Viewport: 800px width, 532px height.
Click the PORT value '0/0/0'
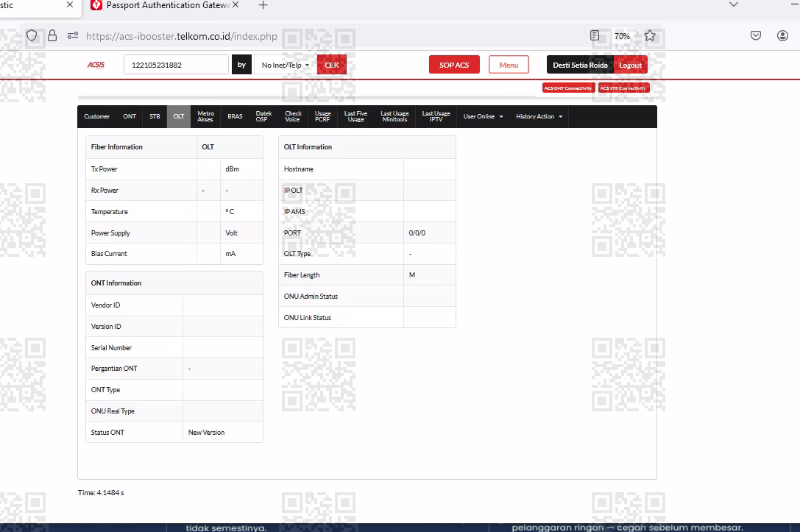pos(417,233)
